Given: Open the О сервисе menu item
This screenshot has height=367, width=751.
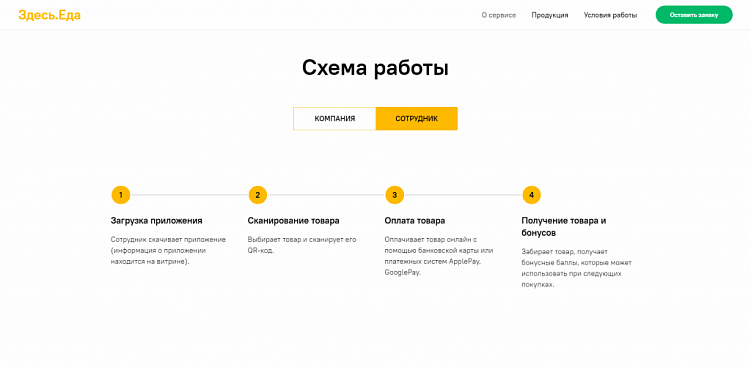Looking at the screenshot, I should (499, 15).
